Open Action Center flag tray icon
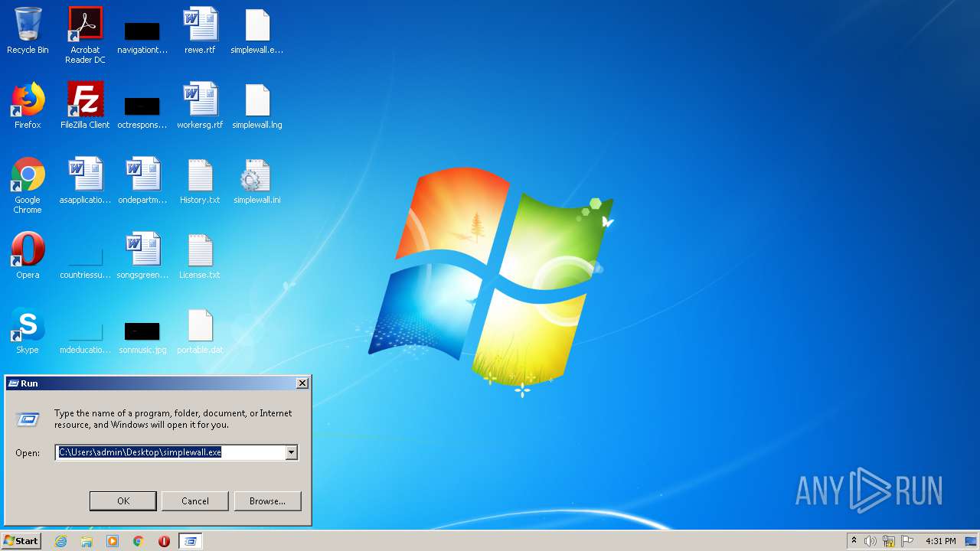The width and height of the screenshot is (980, 551). (x=907, y=541)
